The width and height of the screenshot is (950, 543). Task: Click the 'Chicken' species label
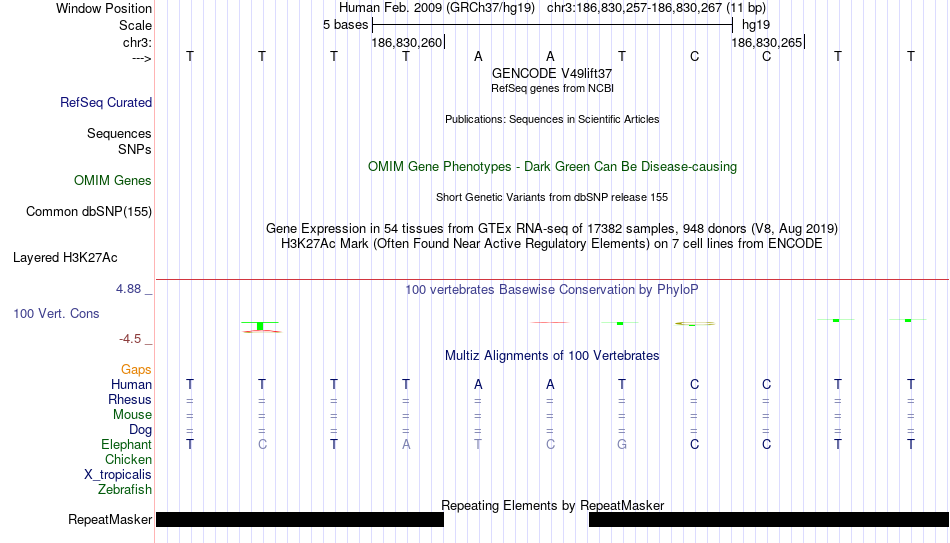128,459
